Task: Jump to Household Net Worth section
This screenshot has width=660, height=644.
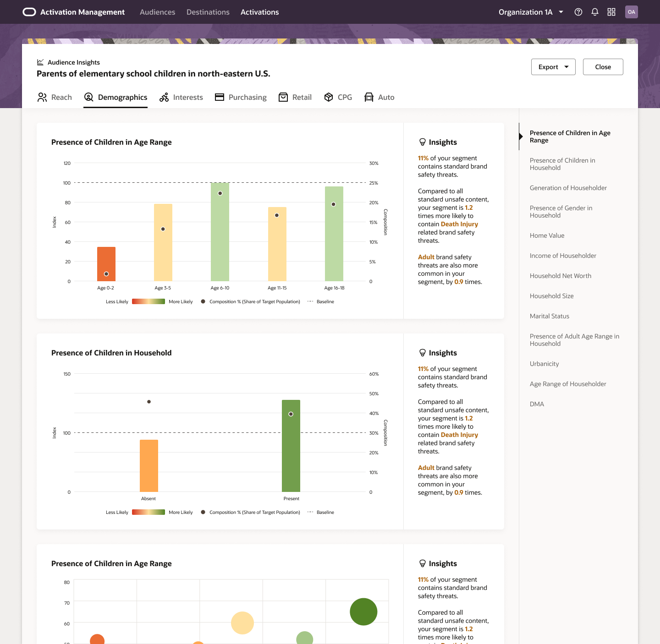Action: point(561,276)
